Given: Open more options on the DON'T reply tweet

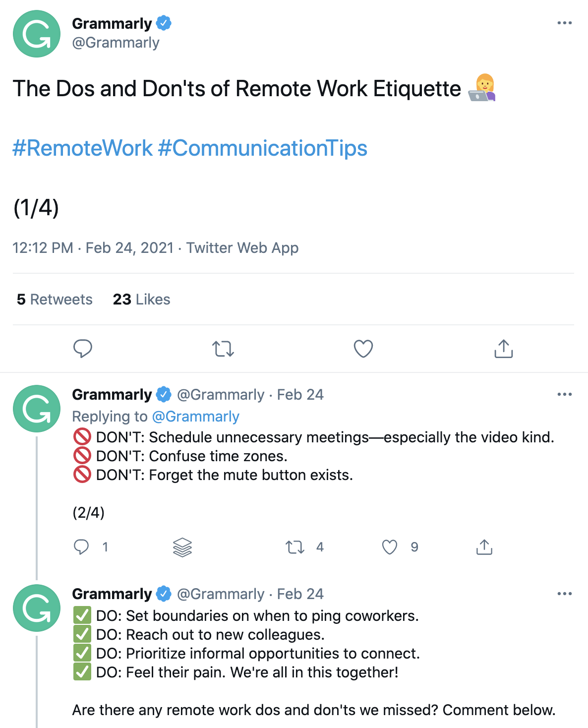Looking at the screenshot, I should click(x=564, y=394).
